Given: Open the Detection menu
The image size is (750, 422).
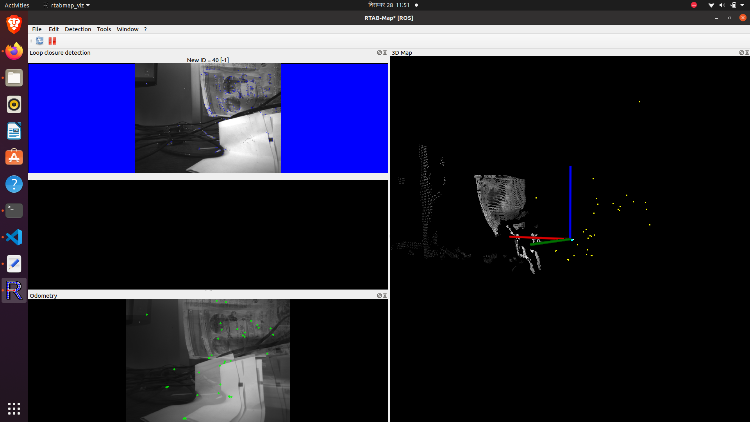Looking at the screenshot, I should click(x=78, y=29).
